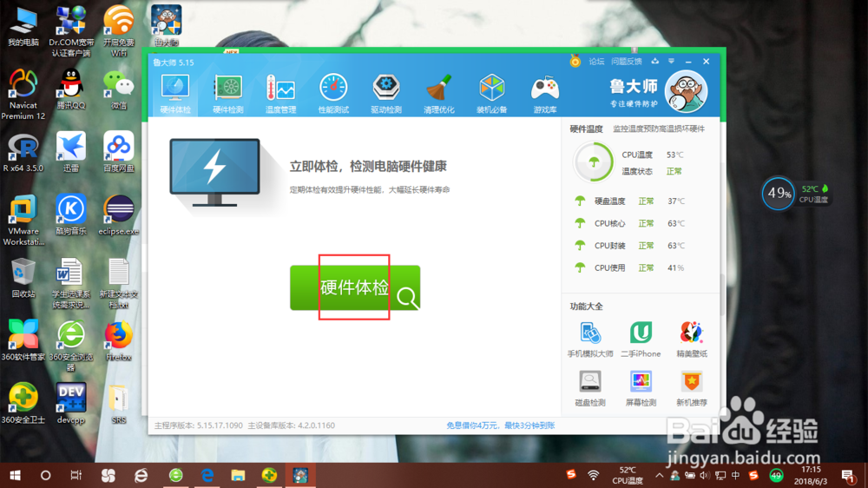Image resolution: width=868 pixels, height=488 pixels.
Task: Open Navicat Premium 12 desktop icon
Action: pyautogui.click(x=23, y=95)
